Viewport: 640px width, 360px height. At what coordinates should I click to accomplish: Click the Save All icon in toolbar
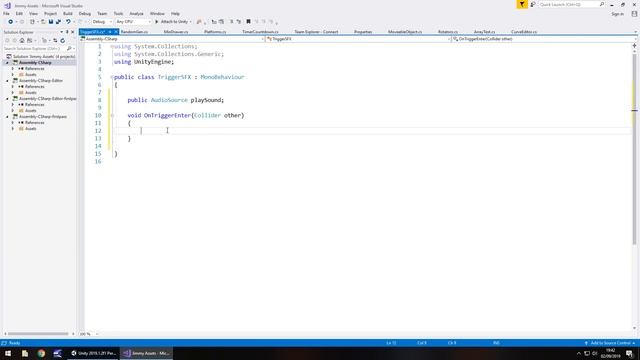(x=58, y=22)
